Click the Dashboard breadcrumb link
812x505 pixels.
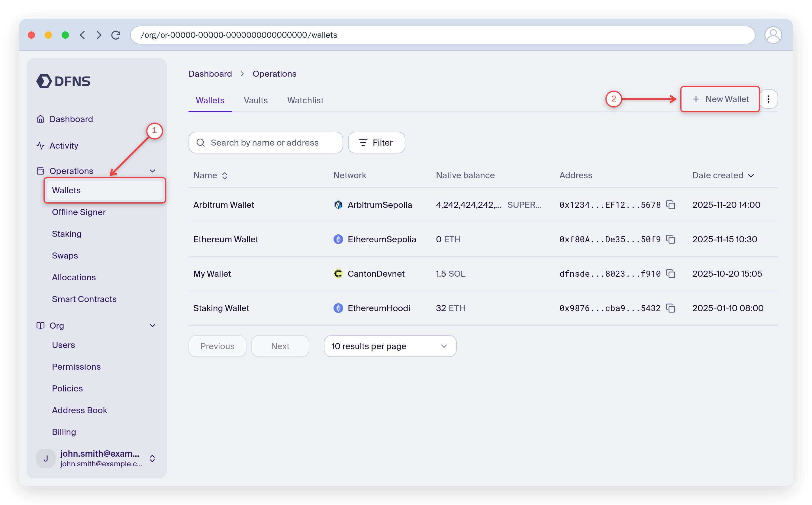210,74
